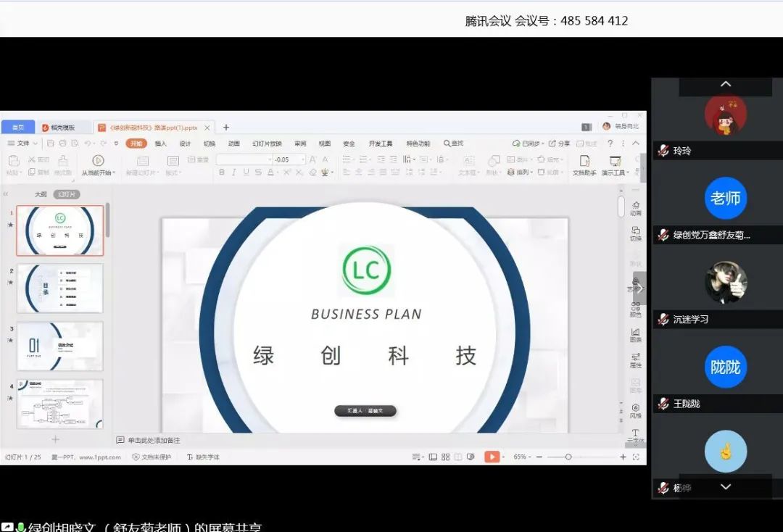Viewport: 783px width, 532px height.
Task: Apply Bold formatting
Action: pyautogui.click(x=222, y=173)
